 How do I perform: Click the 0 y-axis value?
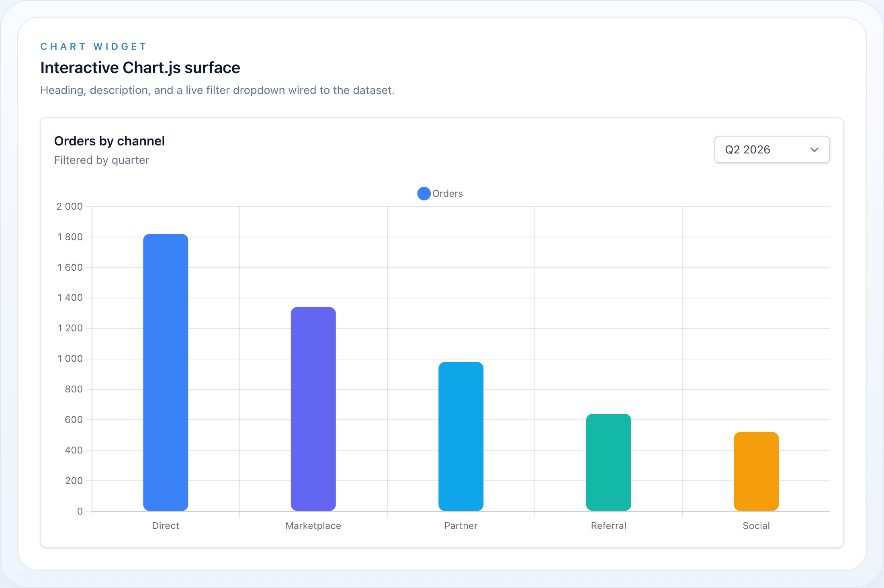[80, 511]
